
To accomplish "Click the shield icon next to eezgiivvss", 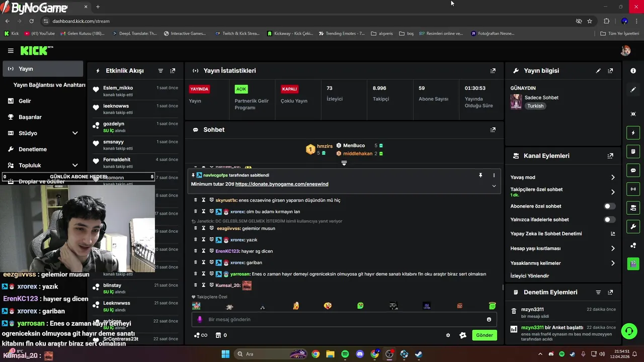I will click(x=211, y=228).
